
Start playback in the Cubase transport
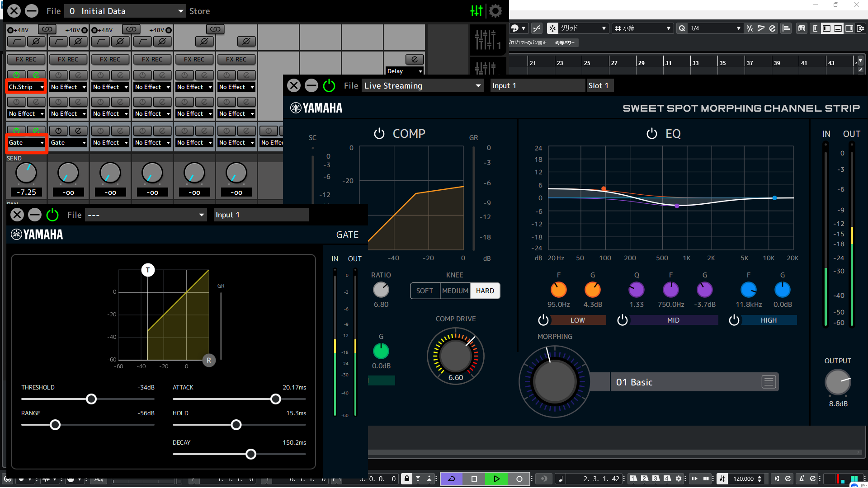(496, 479)
